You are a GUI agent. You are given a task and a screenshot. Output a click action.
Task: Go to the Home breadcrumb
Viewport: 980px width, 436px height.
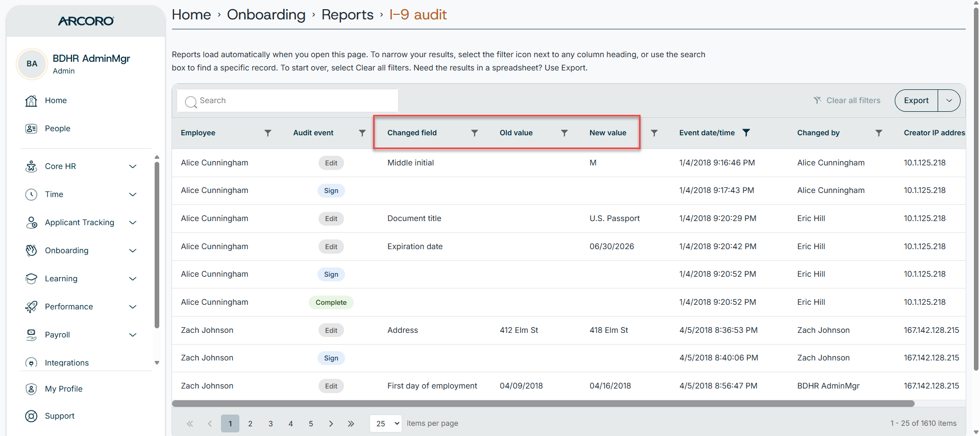[191, 15]
